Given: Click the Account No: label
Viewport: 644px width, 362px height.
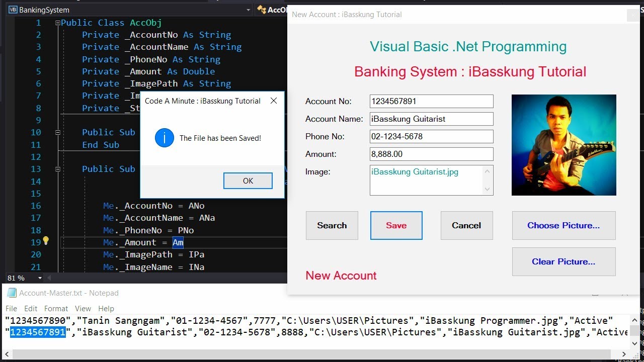Looking at the screenshot, I should click(x=329, y=101).
